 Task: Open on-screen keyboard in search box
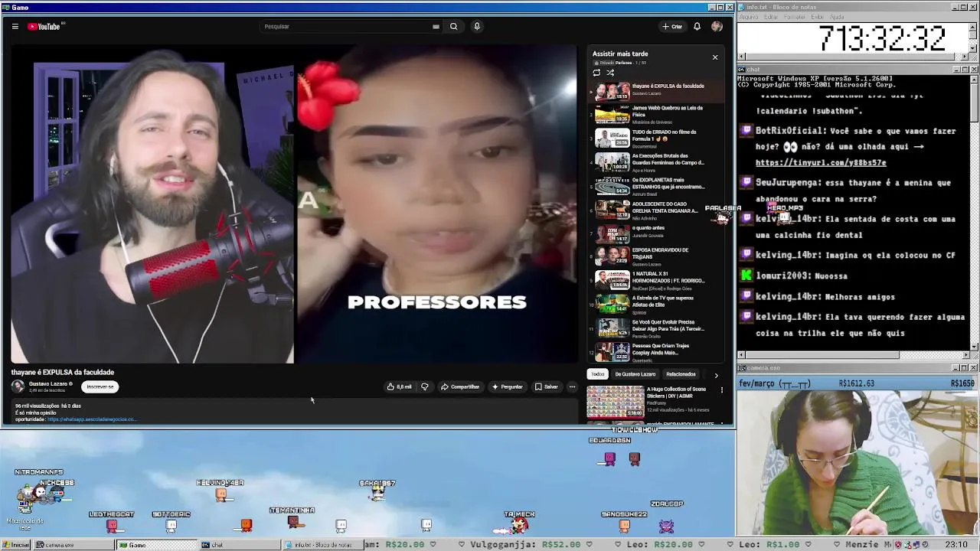436,26
